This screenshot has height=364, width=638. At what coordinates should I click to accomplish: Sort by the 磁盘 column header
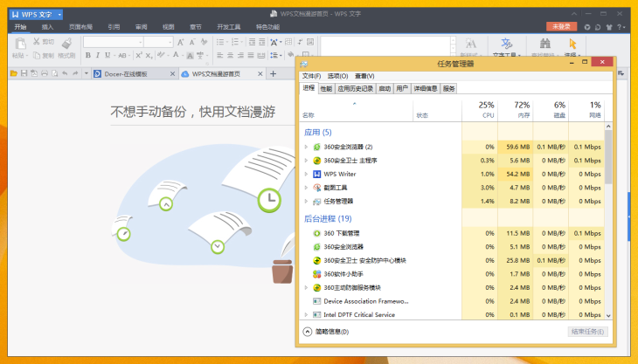tap(551, 110)
